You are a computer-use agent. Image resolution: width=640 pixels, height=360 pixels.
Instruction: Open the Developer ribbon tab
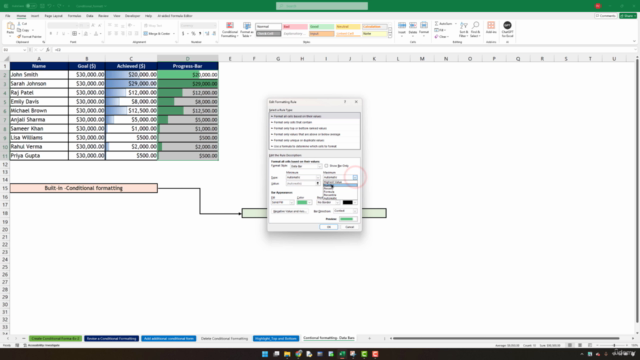(x=132, y=16)
